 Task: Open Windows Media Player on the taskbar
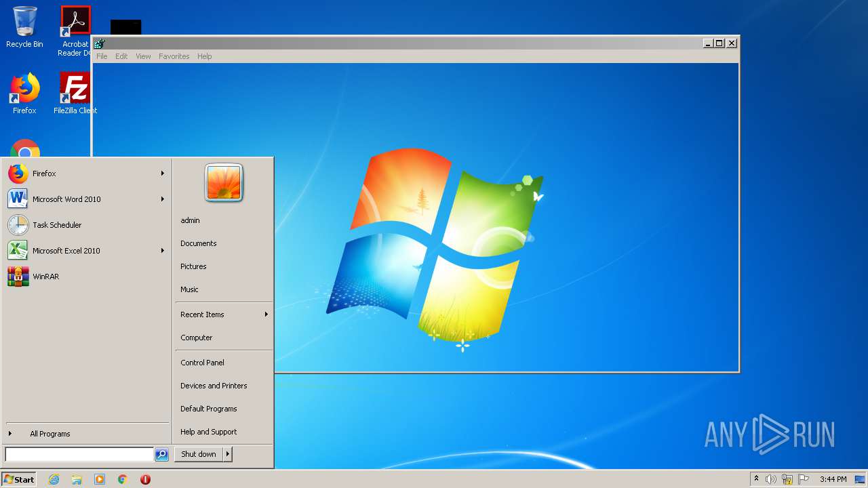tap(100, 479)
